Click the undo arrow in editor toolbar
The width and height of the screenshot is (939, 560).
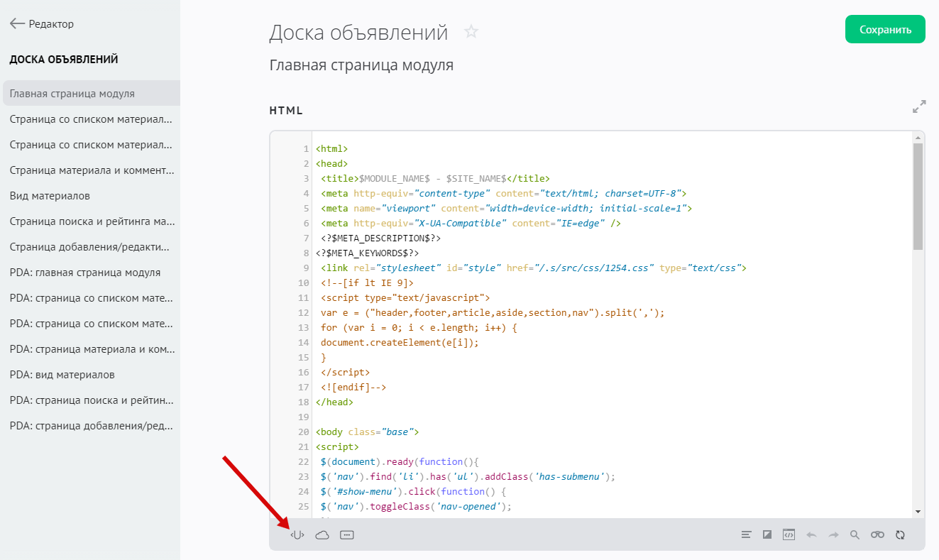click(812, 535)
